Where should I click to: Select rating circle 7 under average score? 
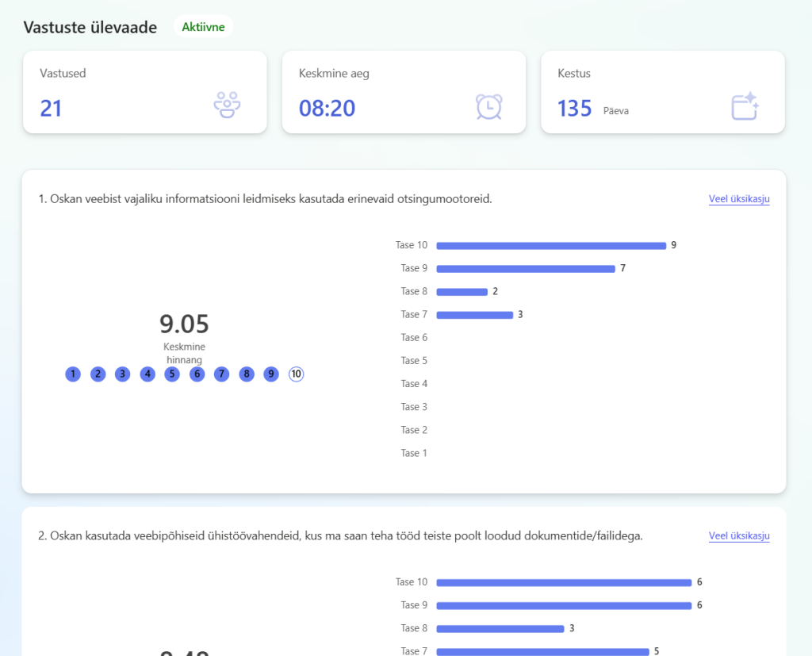click(221, 374)
